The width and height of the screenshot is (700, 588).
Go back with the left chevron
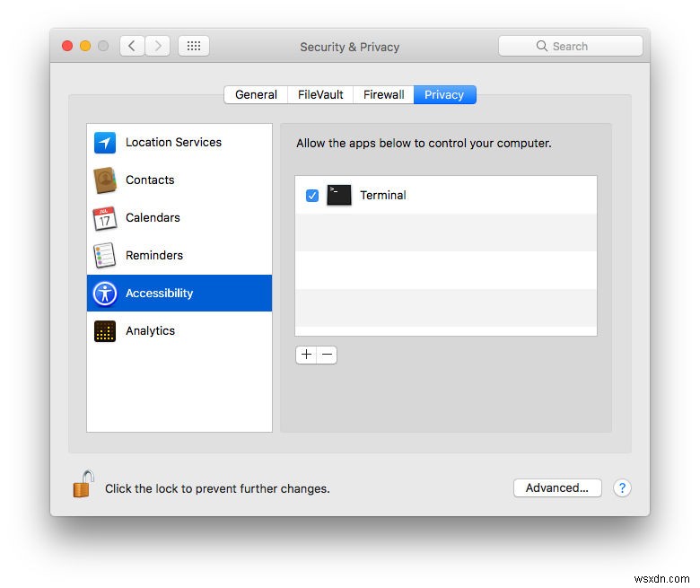pos(132,46)
